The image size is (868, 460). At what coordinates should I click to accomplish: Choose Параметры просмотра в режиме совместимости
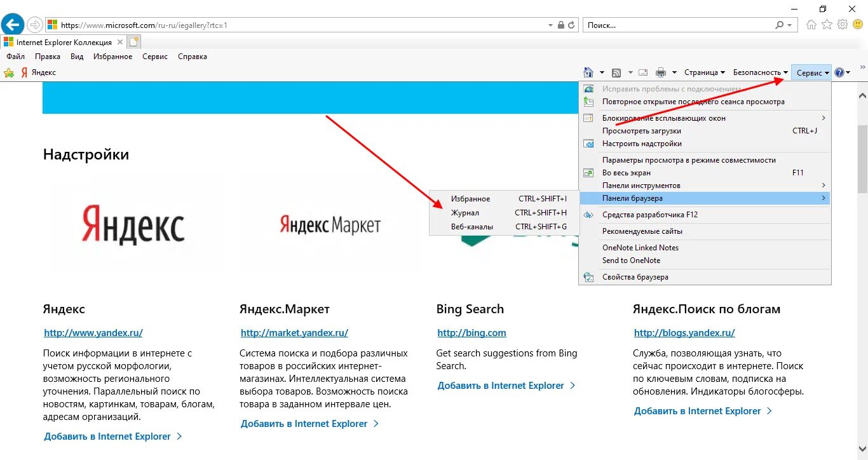click(704, 160)
